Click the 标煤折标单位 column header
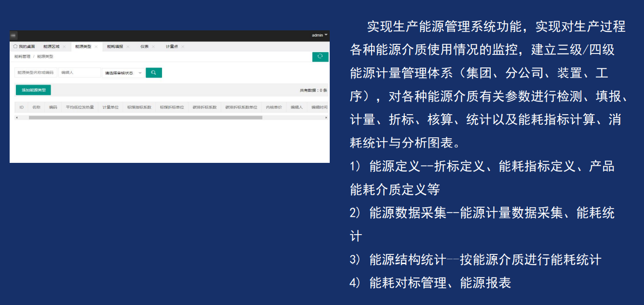 click(x=172, y=107)
